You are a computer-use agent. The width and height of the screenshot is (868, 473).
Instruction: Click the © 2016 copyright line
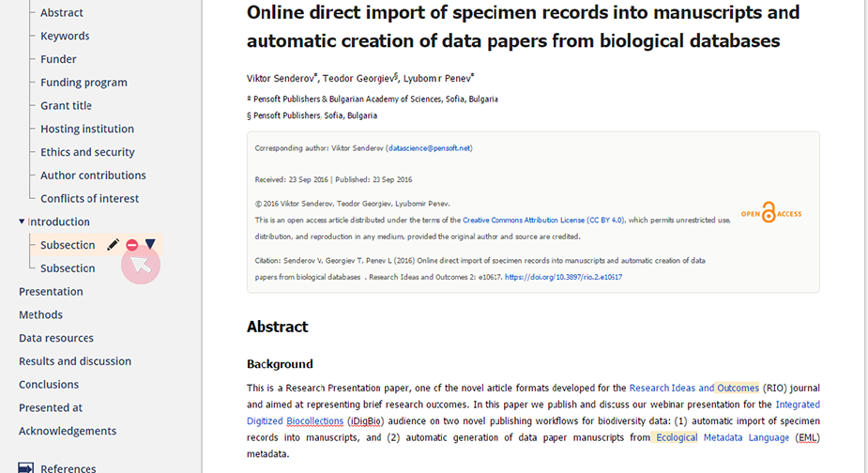pos(353,204)
